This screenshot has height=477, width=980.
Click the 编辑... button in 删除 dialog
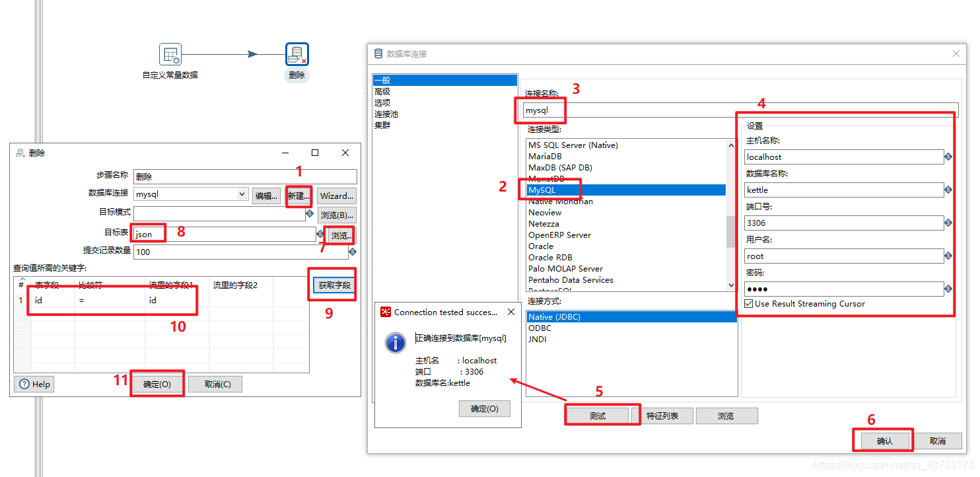point(267,196)
